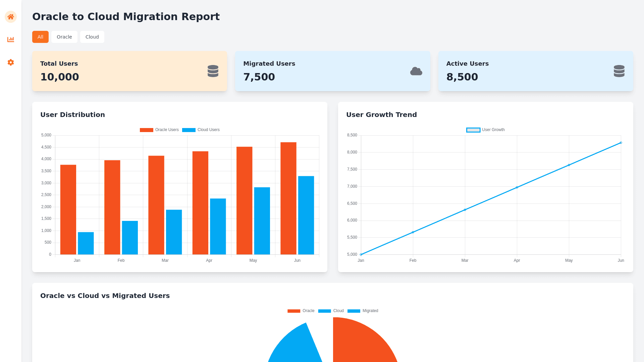Click the Jun data point on growth line

click(621, 143)
